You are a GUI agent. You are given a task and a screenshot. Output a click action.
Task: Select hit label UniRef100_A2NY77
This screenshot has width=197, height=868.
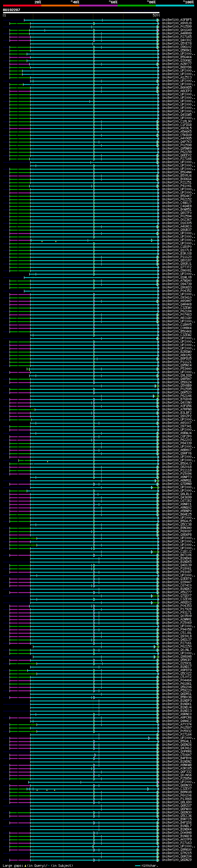[x=177, y=64]
